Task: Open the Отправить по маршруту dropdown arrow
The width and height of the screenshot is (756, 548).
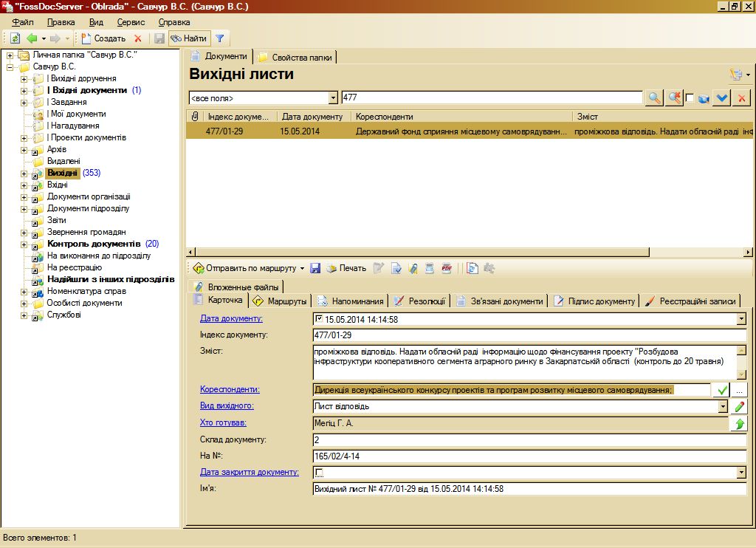Action: [x=302, y=269]
